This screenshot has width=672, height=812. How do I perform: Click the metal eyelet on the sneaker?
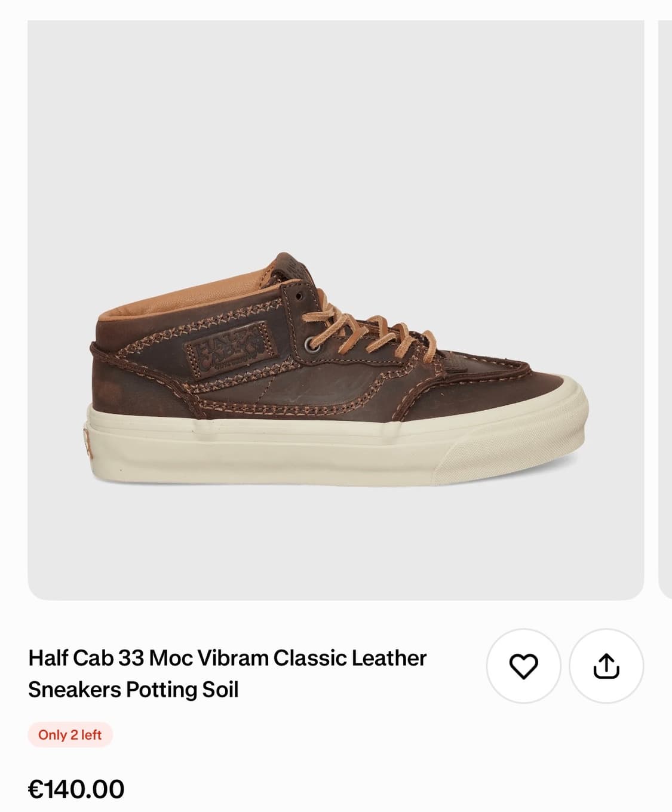tap(312, 345)
